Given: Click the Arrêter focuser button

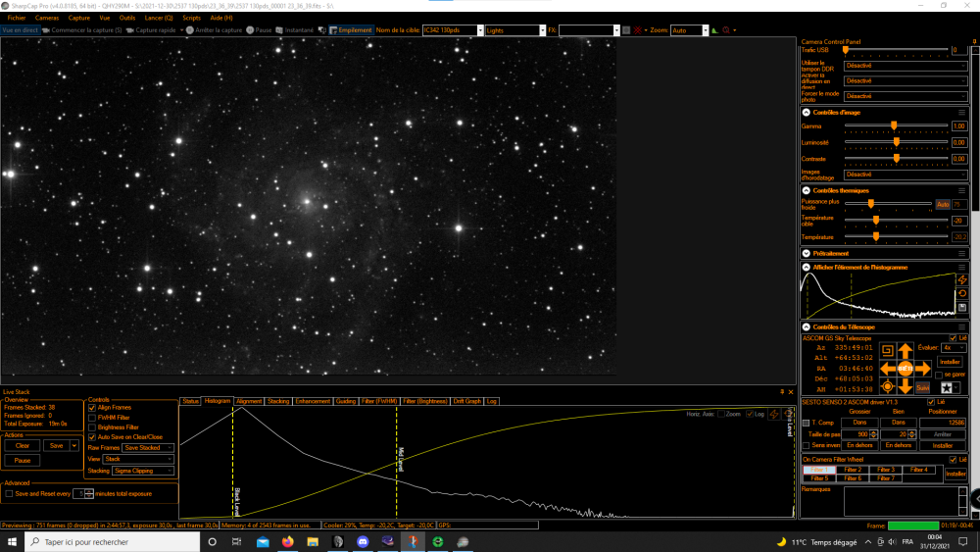Looking at the screenshot, I should [943, 434].
